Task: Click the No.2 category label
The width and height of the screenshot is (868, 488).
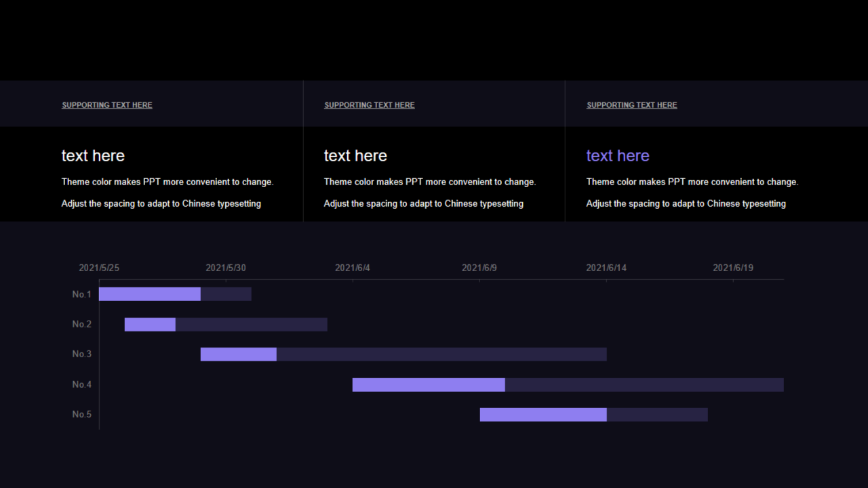Action: point(81,324)
